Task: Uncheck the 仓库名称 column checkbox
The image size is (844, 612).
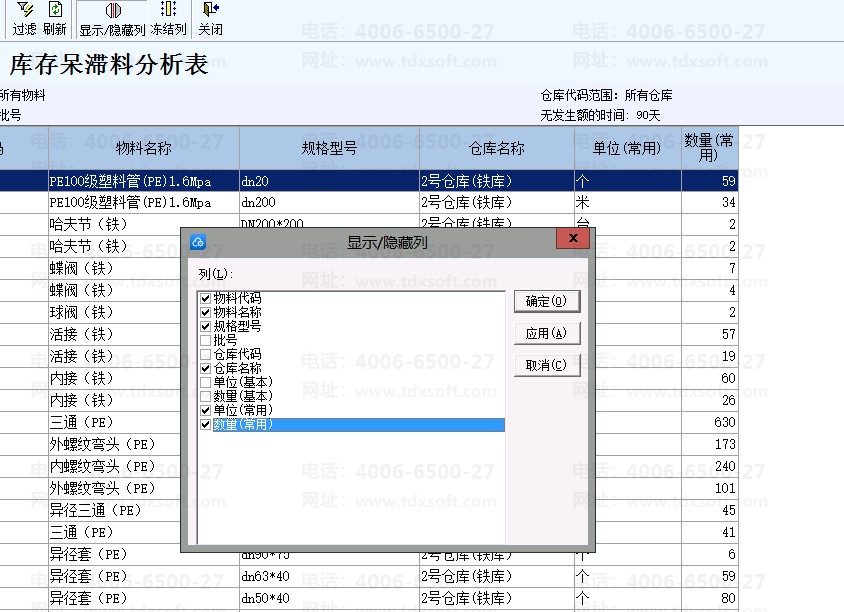Action: pyautogui.click(x=205, y=368)
